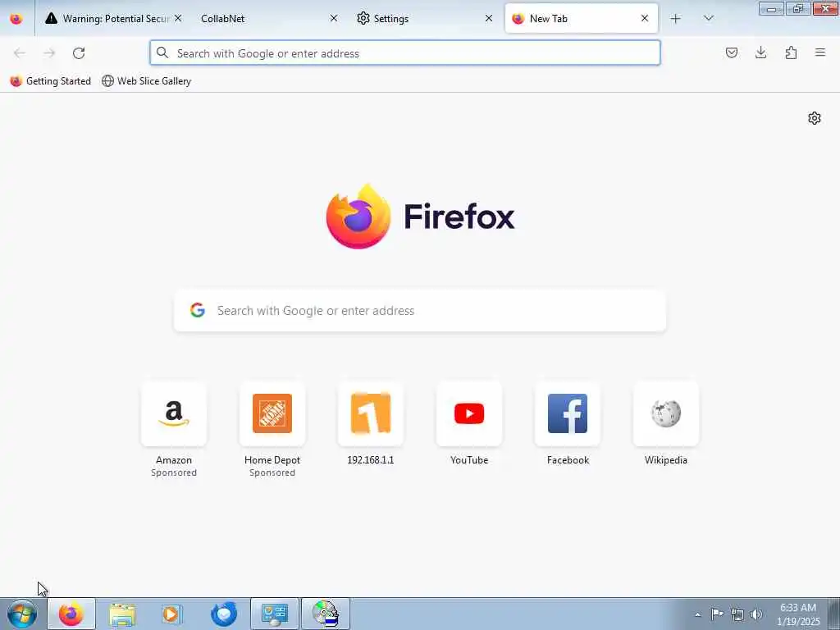Go back one page
Image resolution: width=840 pixels, height=630 pixels.
click(x=20, y=53)
